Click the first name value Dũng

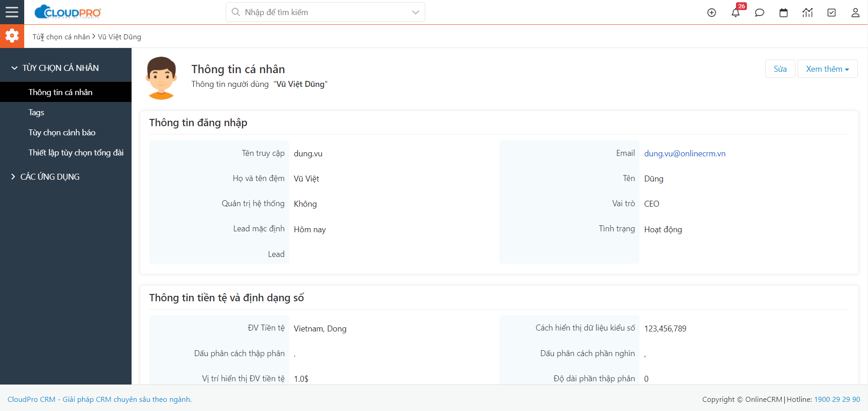654,179
